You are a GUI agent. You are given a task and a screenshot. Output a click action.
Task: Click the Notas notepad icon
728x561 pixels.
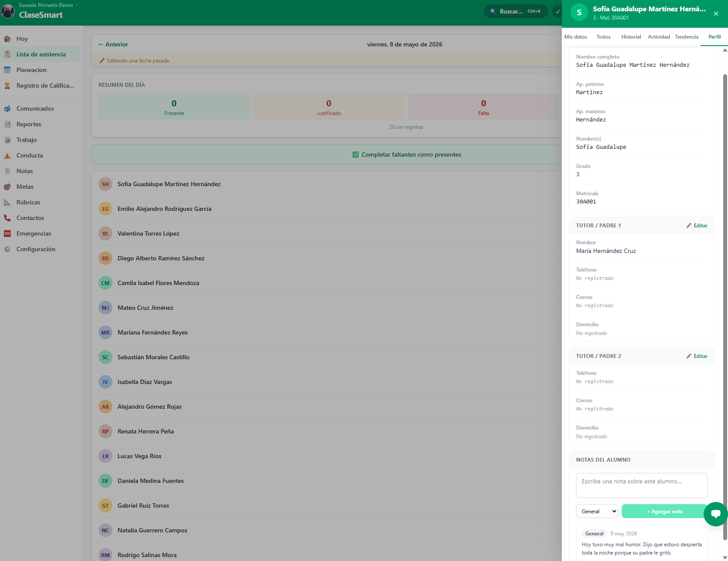click(x=7, y=171)
